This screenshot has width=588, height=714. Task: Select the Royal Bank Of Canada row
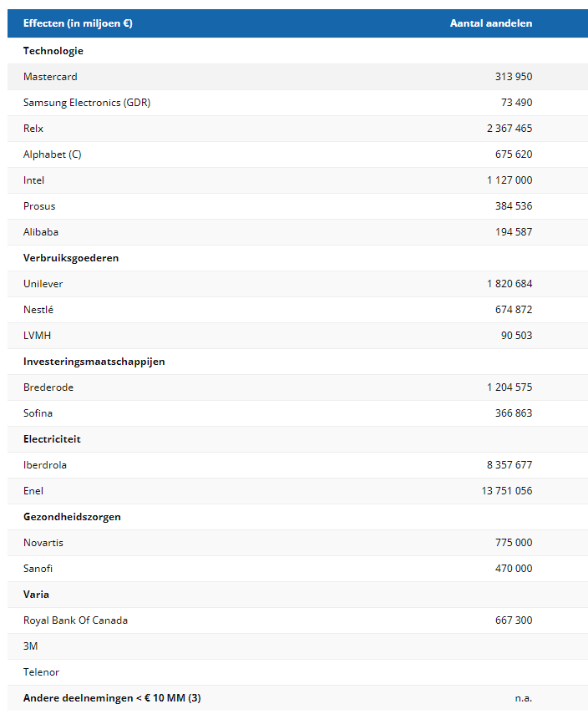coord(297,620)
